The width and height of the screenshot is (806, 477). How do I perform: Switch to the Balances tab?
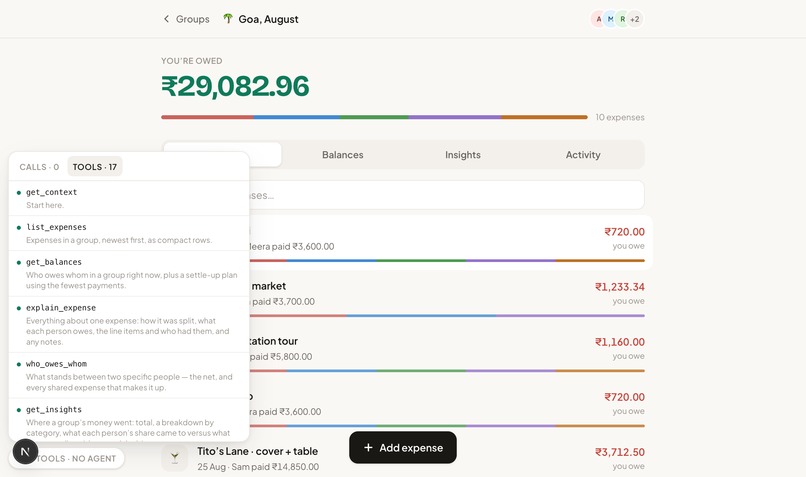coord(342,155)
